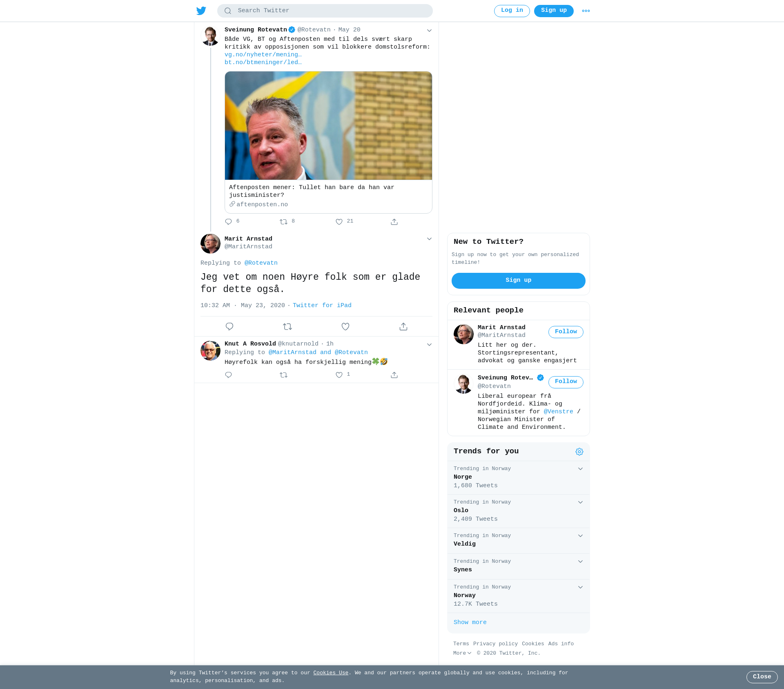Image resolution: width=784 pixels, height=689 pixels.
Task: Expand the More footer menu
Action: click(462, 653)
